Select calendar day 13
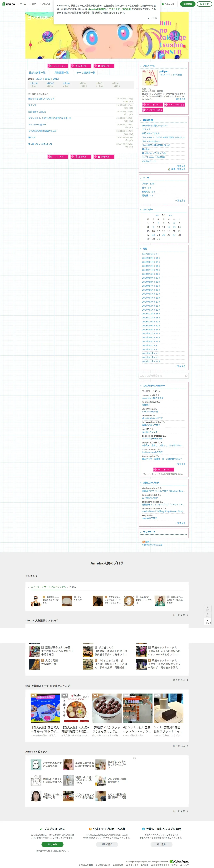 pos(174,227)
